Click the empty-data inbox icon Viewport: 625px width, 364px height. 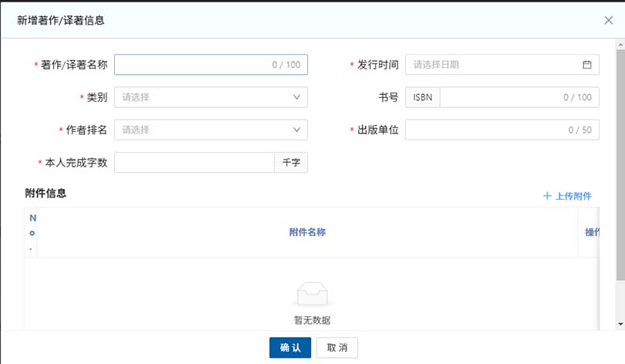(x=312, y=295)
